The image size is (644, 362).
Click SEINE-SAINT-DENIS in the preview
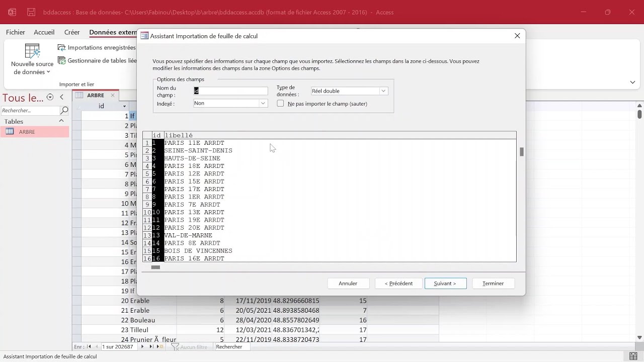(198, 150)
